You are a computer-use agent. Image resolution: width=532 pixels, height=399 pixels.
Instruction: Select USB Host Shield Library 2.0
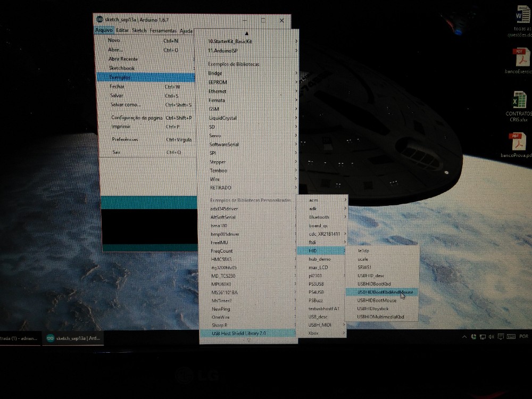click(x=248, y=334)
